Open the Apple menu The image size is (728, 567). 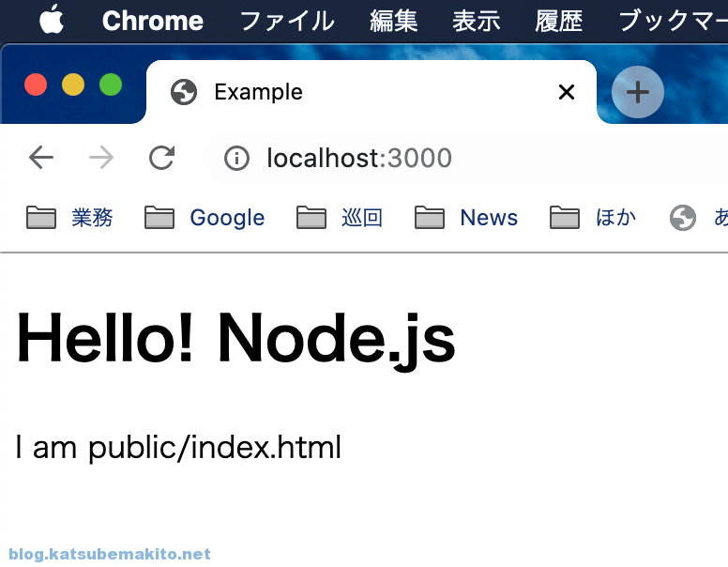[x=52, y=20]
